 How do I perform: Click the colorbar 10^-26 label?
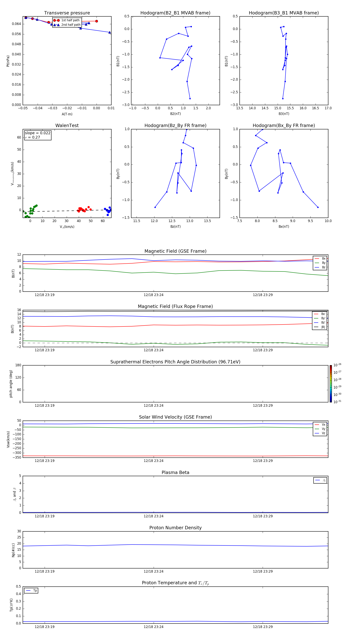tap(337, 365)
